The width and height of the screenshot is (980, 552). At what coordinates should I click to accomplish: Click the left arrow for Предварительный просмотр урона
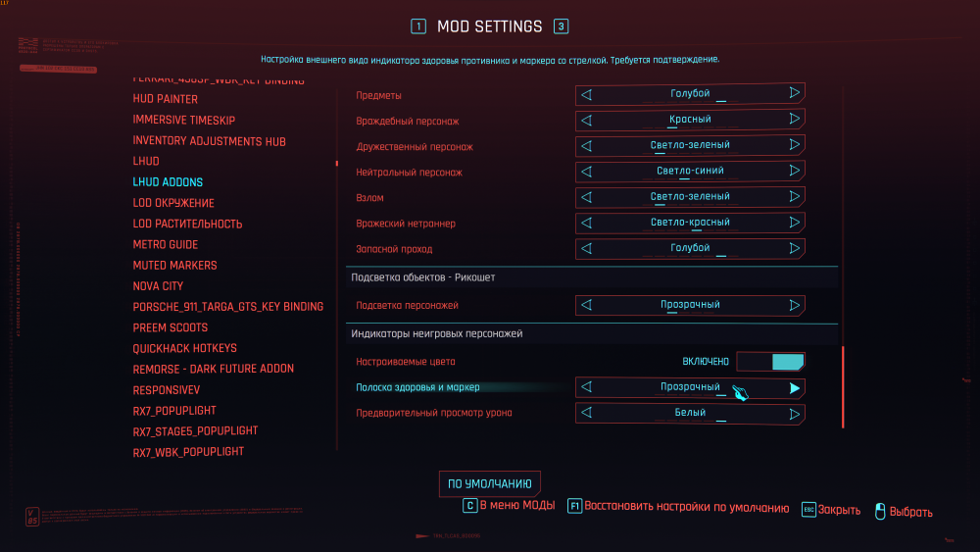587,414
